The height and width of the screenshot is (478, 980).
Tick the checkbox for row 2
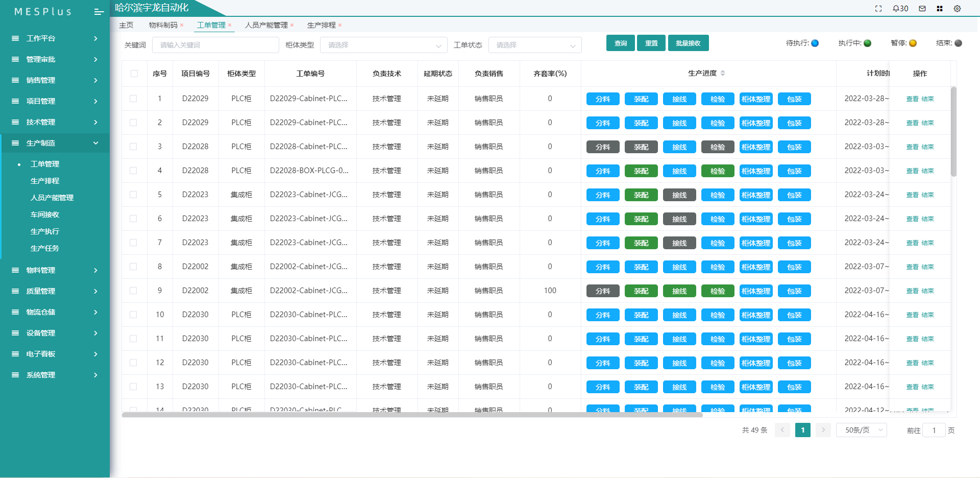(x=133, y=123)
